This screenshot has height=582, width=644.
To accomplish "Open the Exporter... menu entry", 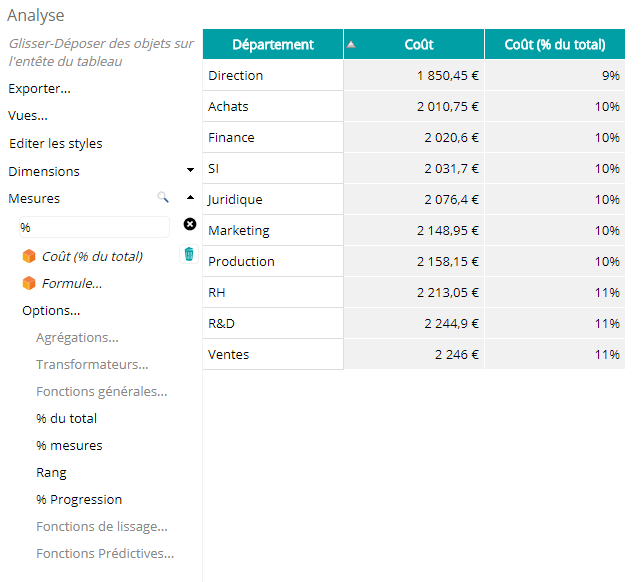I will [39, 89].
